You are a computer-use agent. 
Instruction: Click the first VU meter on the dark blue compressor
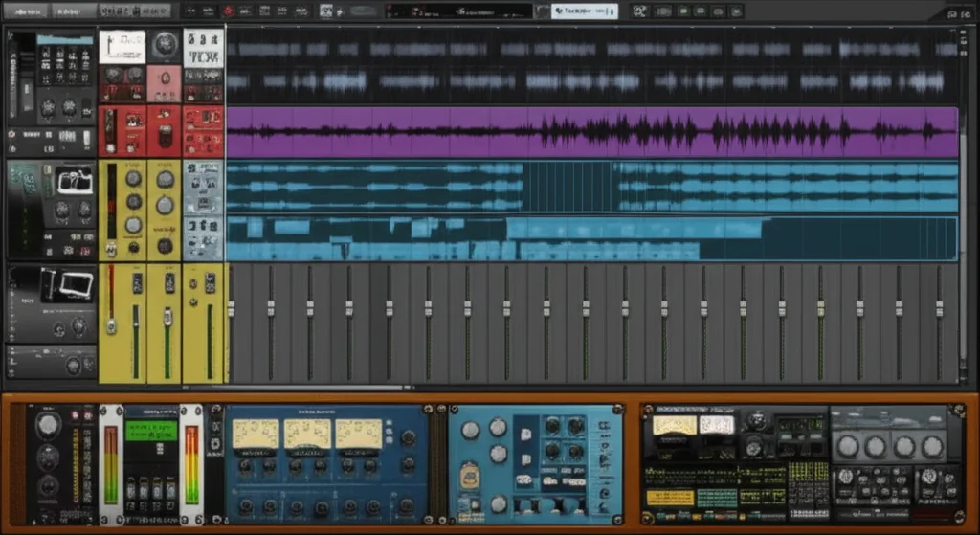[256, 434]
